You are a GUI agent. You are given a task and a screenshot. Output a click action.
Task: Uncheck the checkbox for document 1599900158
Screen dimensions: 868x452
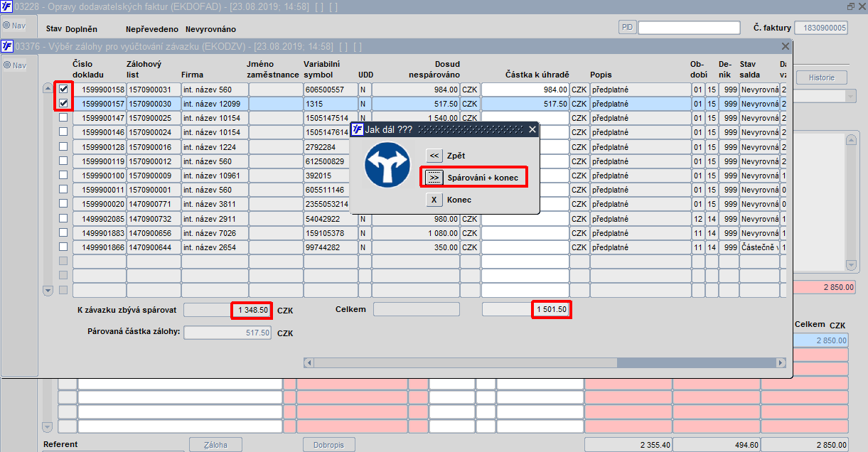63,90
